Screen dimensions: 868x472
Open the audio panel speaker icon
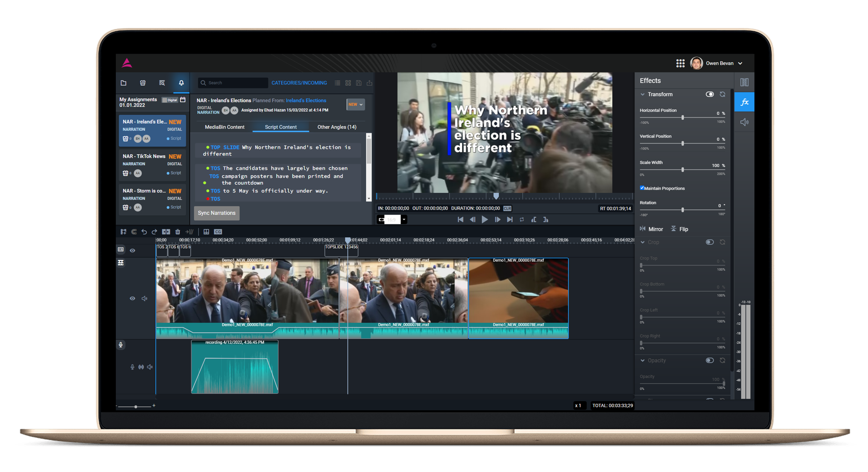pos(744,122)
